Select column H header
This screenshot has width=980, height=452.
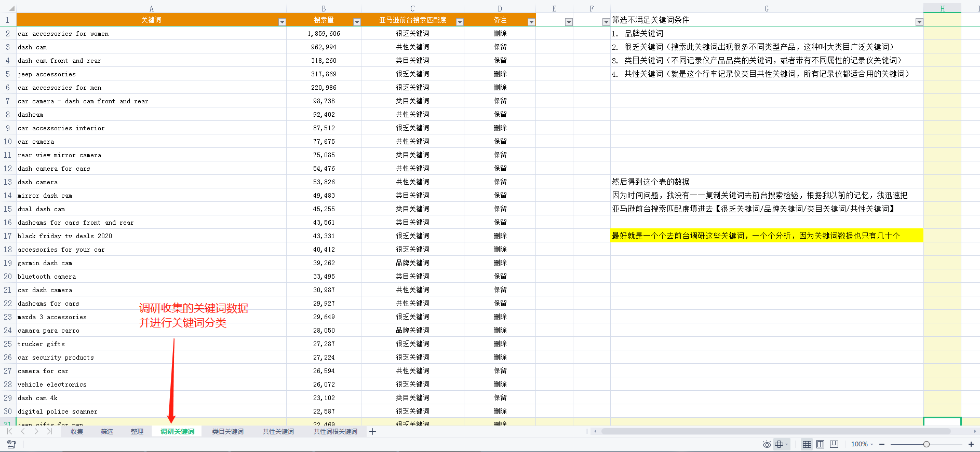click(942, 8)
